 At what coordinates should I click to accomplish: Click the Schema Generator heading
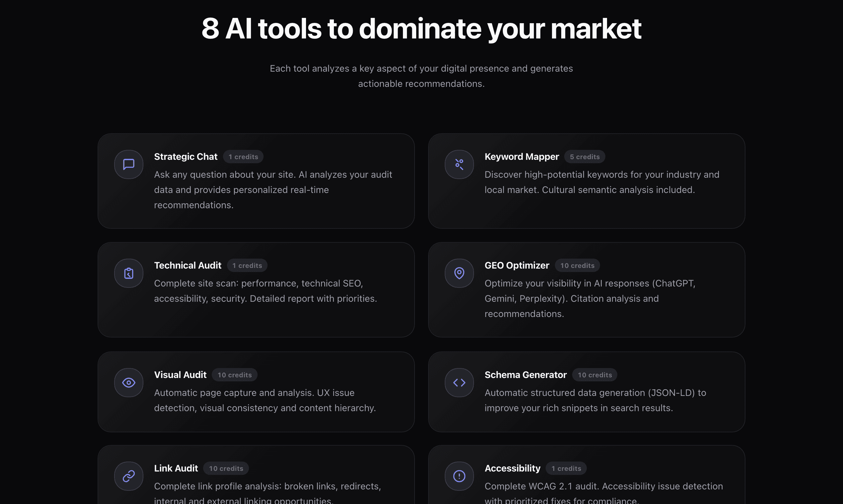coord(525,375)
